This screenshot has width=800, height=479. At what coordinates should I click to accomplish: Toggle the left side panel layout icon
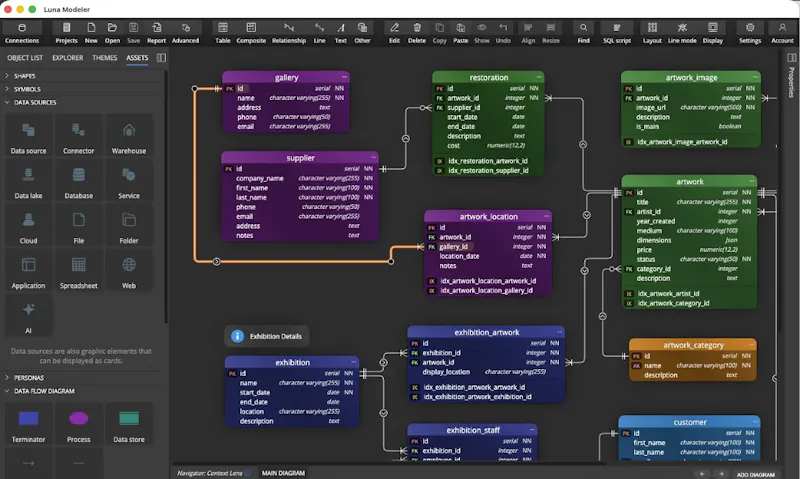coord(161,58)
